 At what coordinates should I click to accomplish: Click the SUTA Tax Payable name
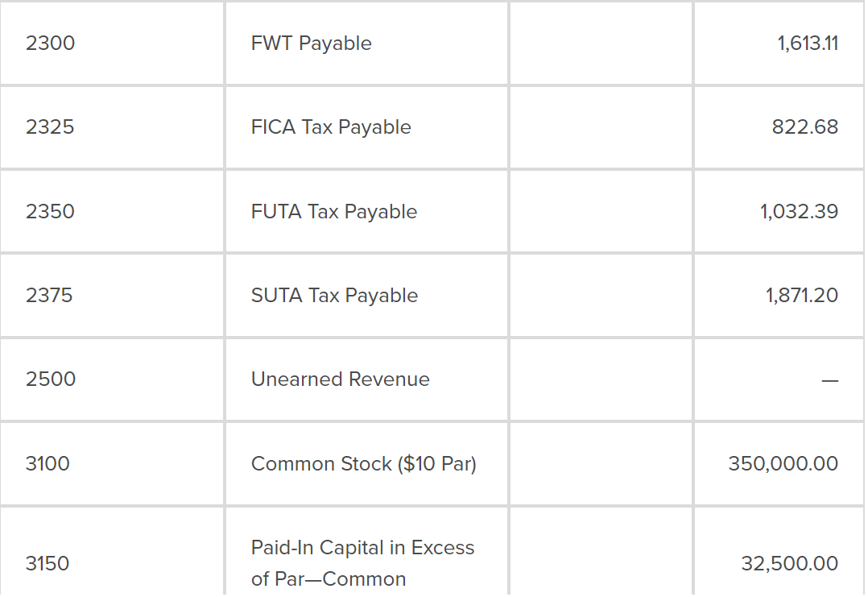click(x=334, y=296)
